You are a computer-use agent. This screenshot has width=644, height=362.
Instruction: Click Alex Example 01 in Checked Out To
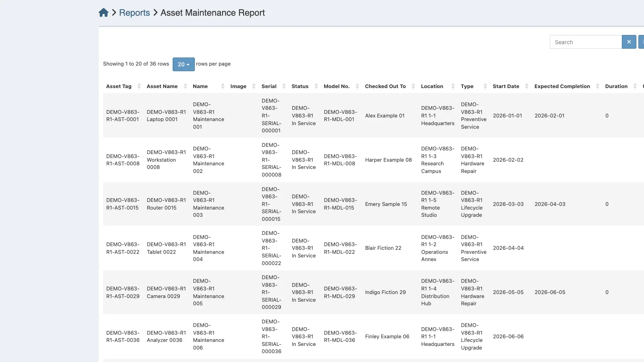pos(385,116)
